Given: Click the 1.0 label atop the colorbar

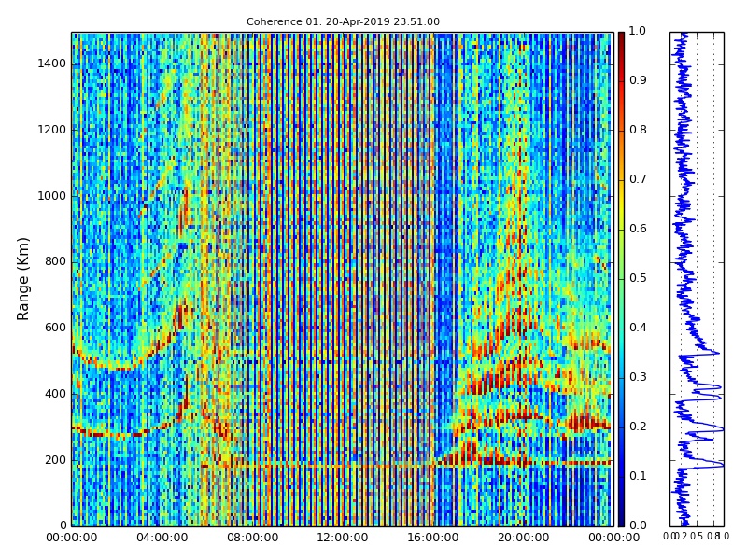Looking at the screenshot, I should coord(638,31).
